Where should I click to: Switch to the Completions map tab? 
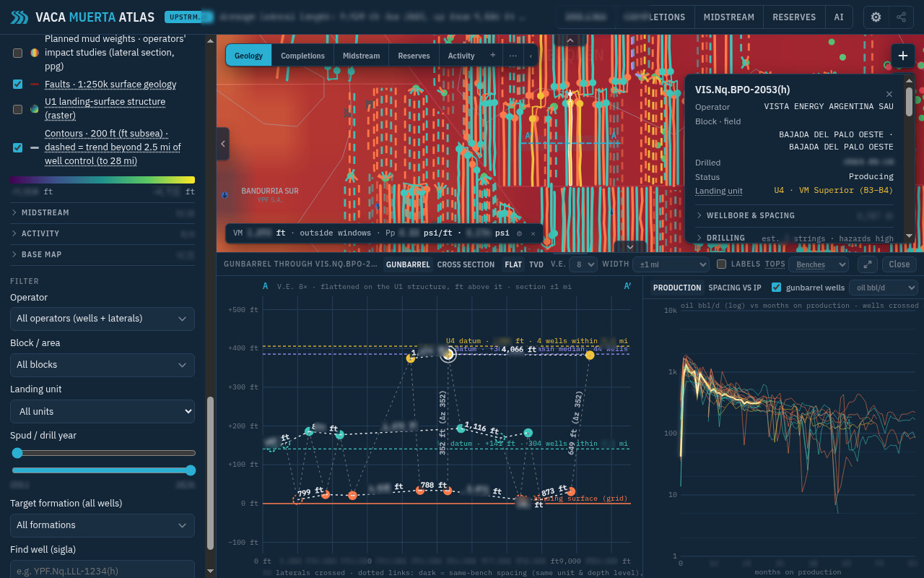(x=303, y=56)
